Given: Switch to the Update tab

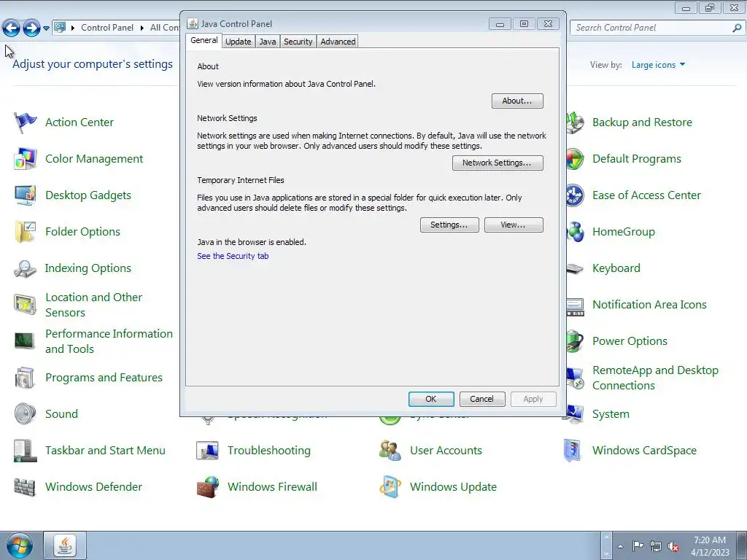Looking at the screenshot, I should (239, 42).
